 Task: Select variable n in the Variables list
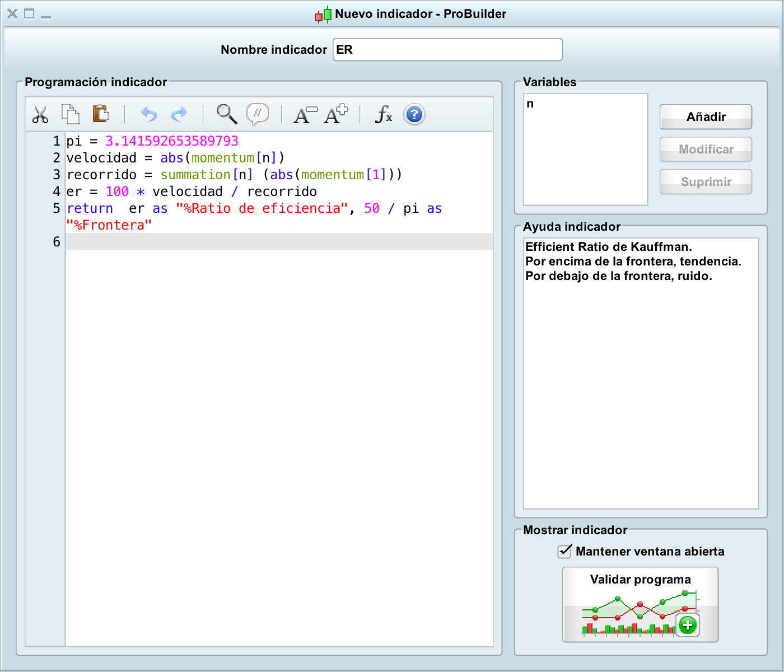(x=530, y=104)
